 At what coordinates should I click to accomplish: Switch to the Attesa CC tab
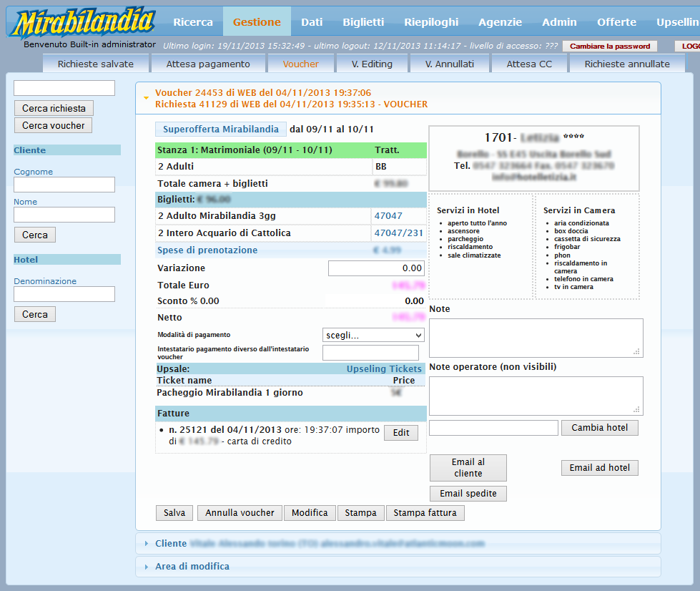click(x=529, y=64)
